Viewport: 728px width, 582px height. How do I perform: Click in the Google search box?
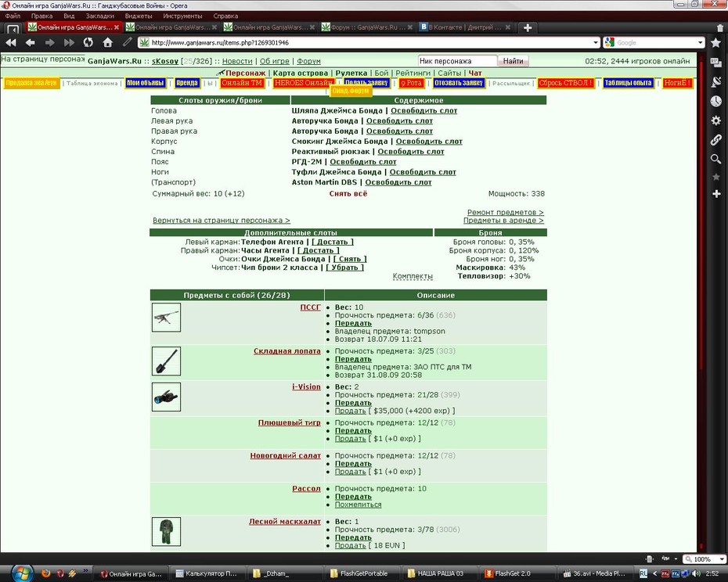click(x=655, y=43)
